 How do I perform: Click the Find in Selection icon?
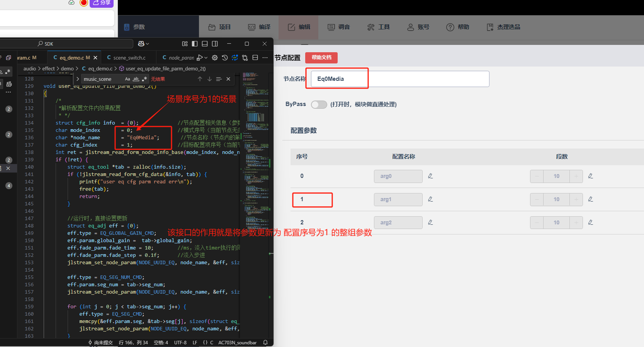click(219, 79)
